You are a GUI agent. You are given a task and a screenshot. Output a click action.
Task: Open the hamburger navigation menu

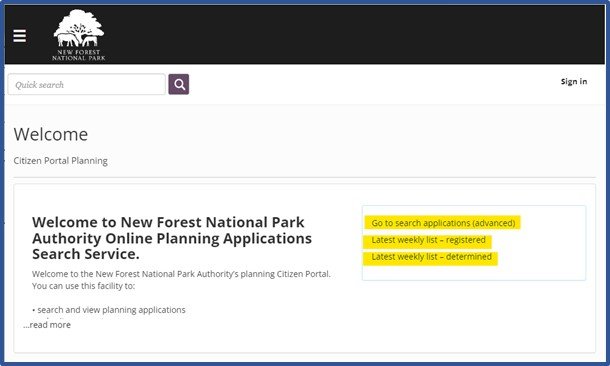coord(19,36)
